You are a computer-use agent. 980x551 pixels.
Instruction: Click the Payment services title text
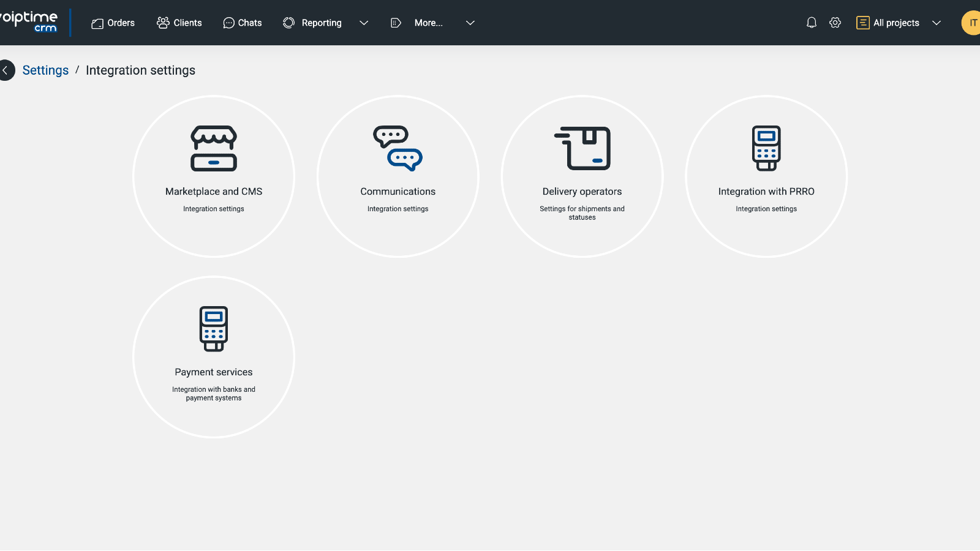coord(213,372)
